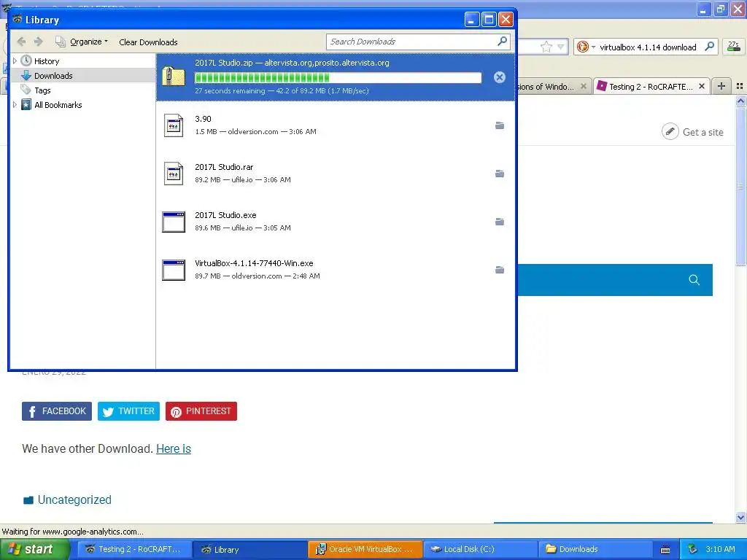
Task: Click the 3.90 file icon
Action: pos(174,125)
